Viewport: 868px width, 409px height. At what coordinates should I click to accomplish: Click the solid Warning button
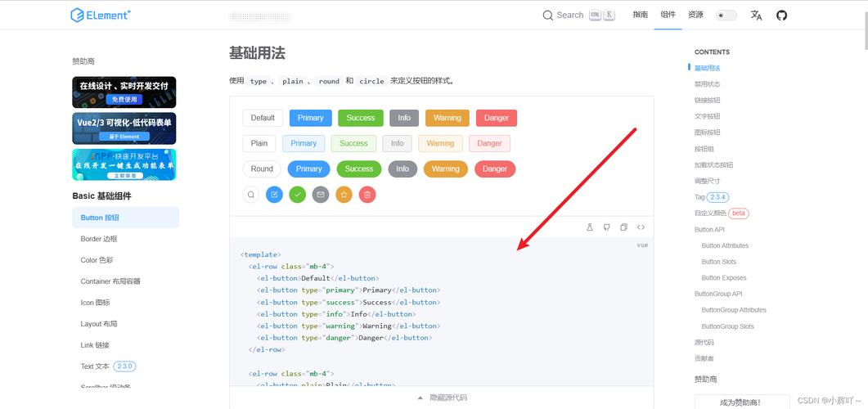point(447,118)
